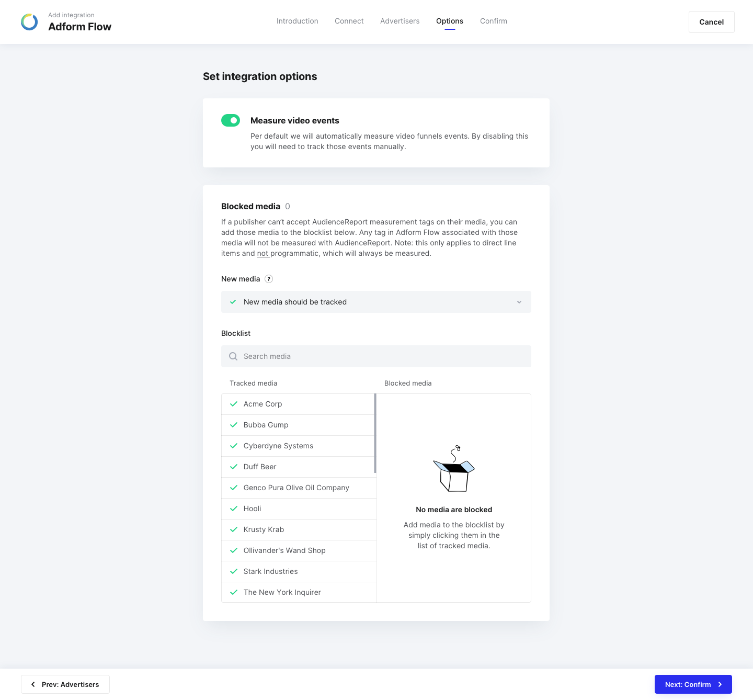Open the New media tracking dropdown

pyautogui.click(x=376, y=302)
